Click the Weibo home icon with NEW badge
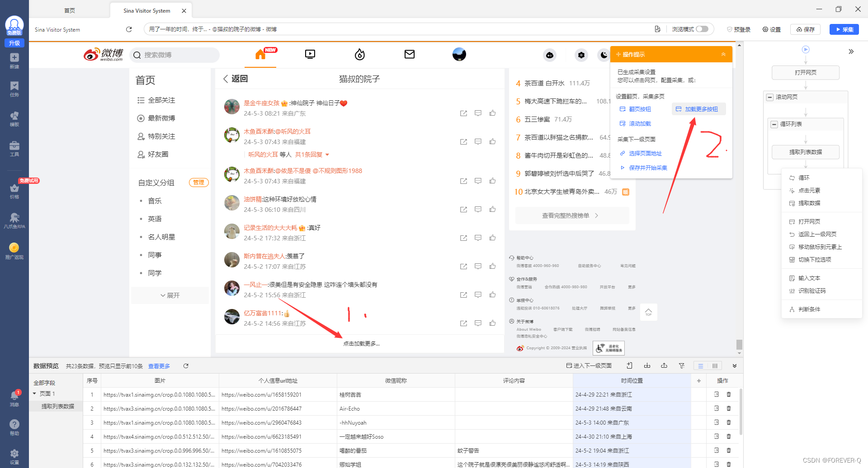 click(x=260, y=55)
